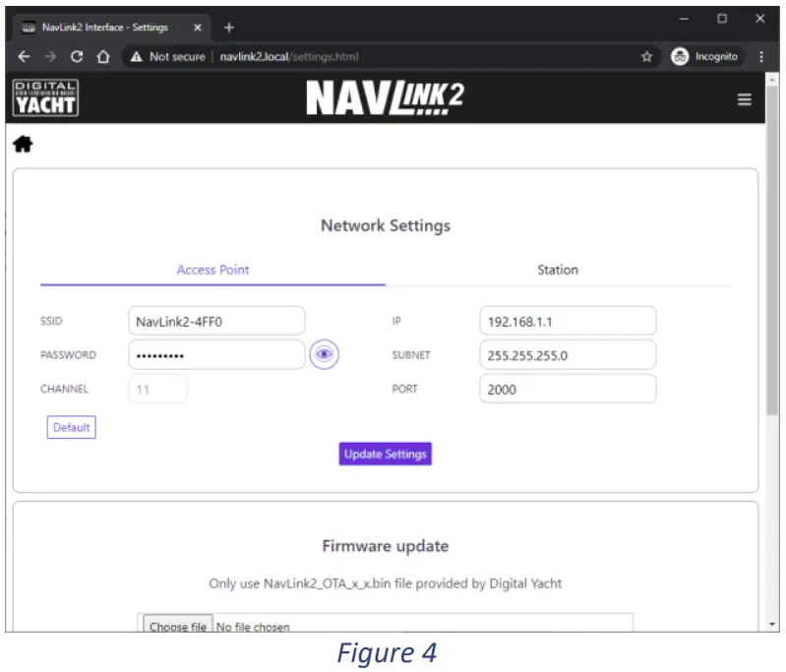786x672 pixels.
Task: Open the hamburger menu in the NavLink2 header
Action: click(x=745, y=99)
